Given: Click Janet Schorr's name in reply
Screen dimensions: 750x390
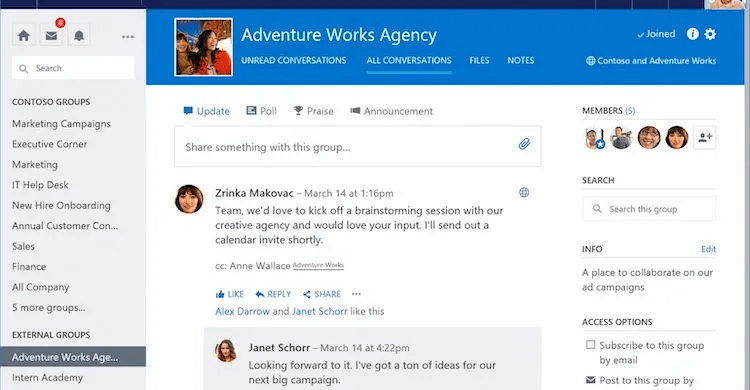Looking at the screenshot, I should [279, 348].
